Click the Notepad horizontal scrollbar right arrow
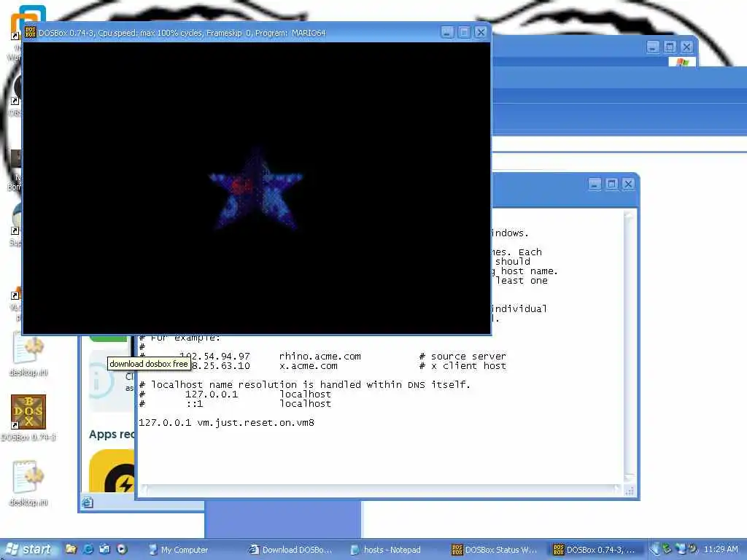This screenshot has width=747, height=560. (x=617, y=489)
